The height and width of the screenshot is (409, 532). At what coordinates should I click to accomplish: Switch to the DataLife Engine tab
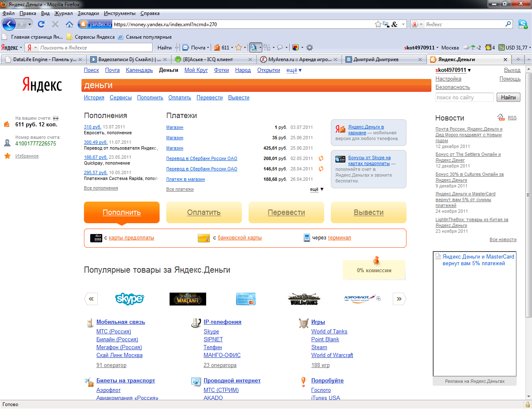click(44, 59)
